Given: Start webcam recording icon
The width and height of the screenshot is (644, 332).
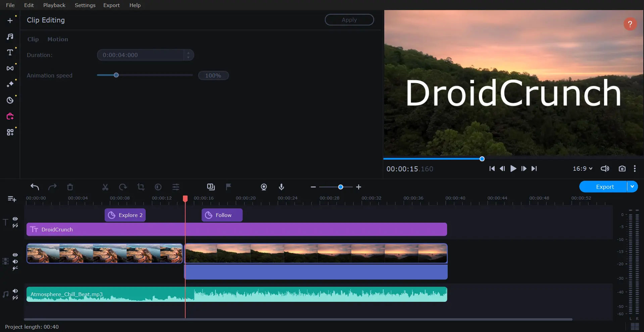Looking at the screenshot, I should pos(264,187).
